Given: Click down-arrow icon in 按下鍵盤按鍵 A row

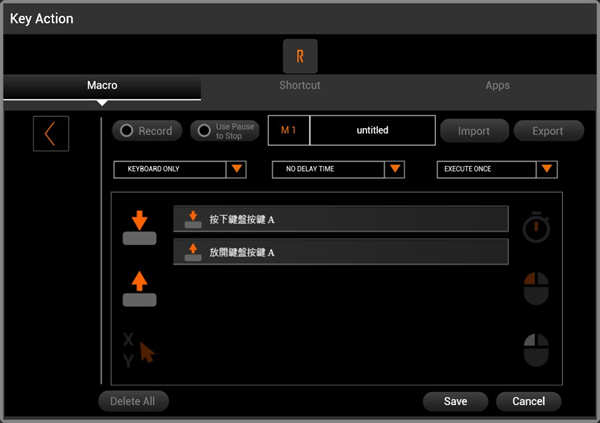Looking at the screenshot, I should click(193, 219).
